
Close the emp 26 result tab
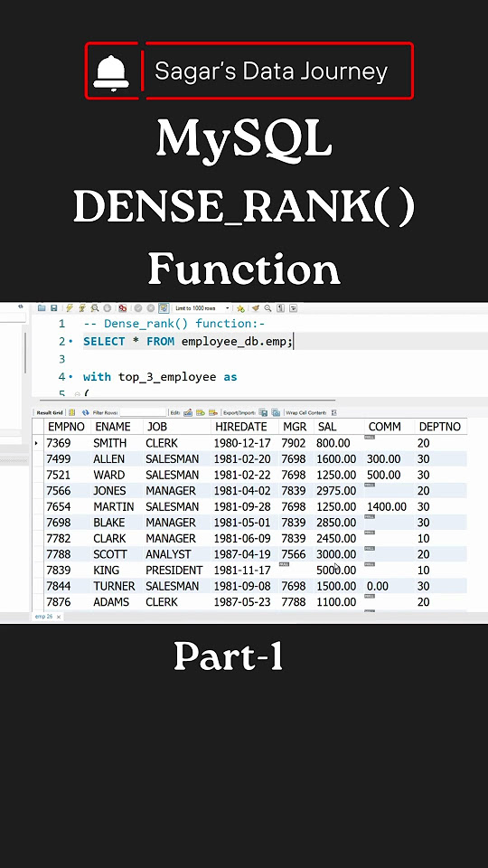[x=59, y=617]
